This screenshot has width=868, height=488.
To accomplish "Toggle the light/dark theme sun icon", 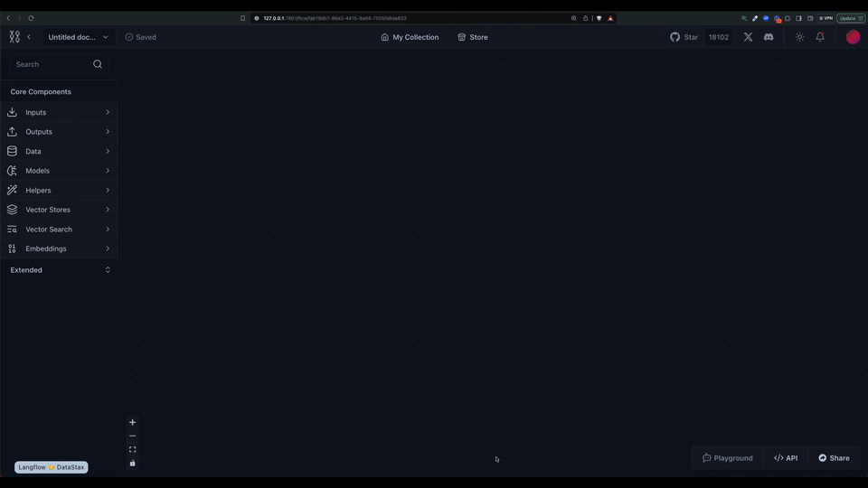I will tap(799, 37).
